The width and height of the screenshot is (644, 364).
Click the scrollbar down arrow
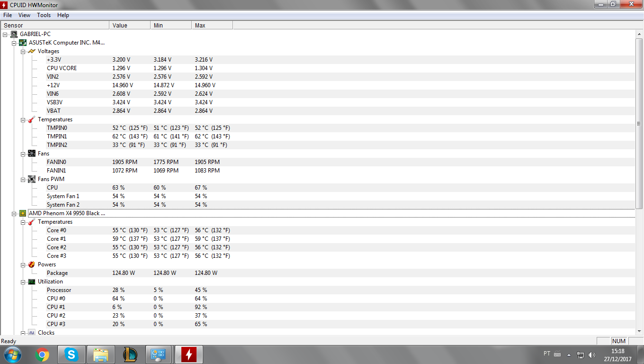639,331
